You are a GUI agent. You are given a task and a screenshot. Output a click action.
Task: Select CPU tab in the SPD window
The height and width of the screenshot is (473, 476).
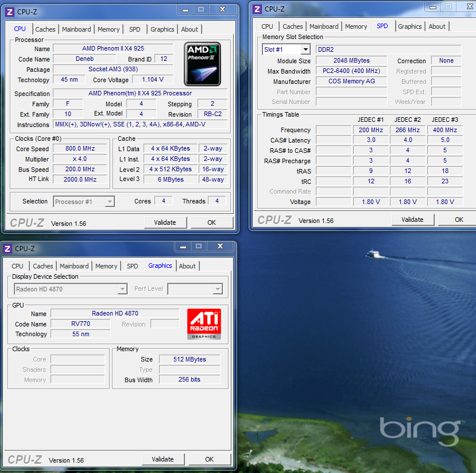[x=267, y=26]
